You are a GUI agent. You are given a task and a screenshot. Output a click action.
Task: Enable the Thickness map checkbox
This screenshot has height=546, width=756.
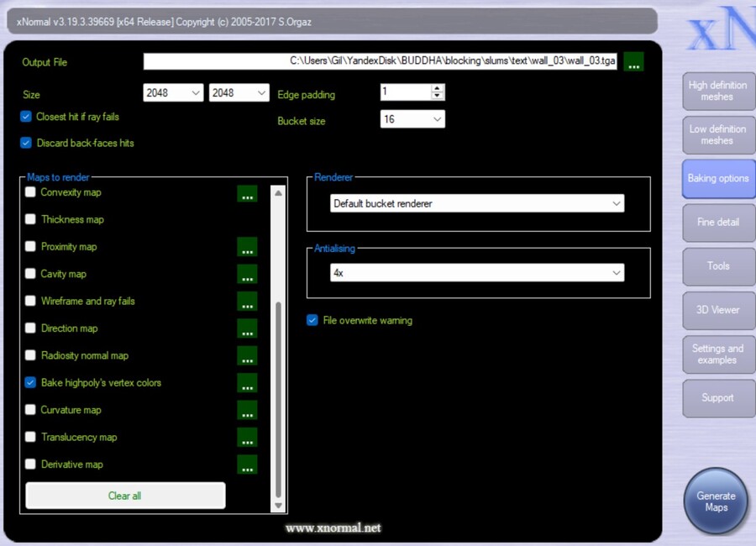30,219
